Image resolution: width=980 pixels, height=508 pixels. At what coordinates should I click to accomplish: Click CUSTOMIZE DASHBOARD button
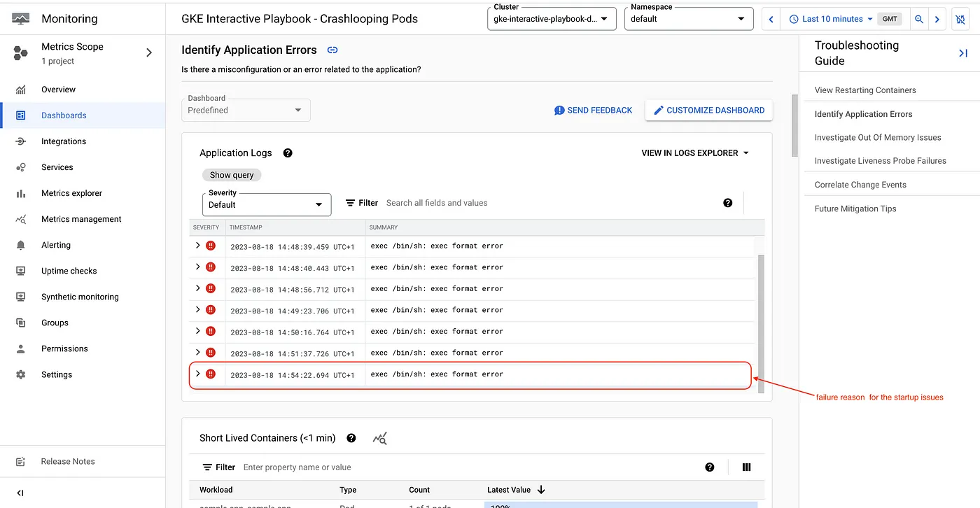(708, 111)
